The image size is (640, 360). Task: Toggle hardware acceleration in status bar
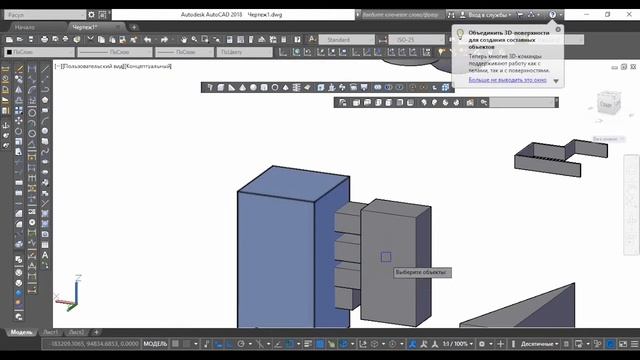pyautogui.click(x=610, y=344)
